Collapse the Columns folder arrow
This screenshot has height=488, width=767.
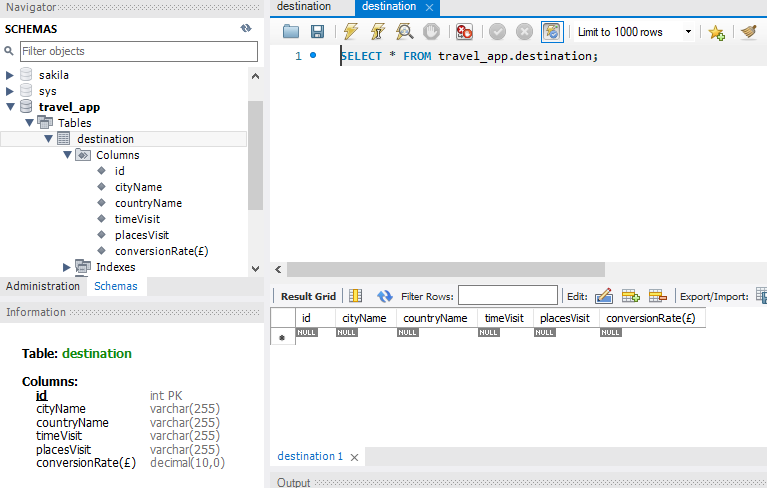pyautogui.click(x=68, y=155)
